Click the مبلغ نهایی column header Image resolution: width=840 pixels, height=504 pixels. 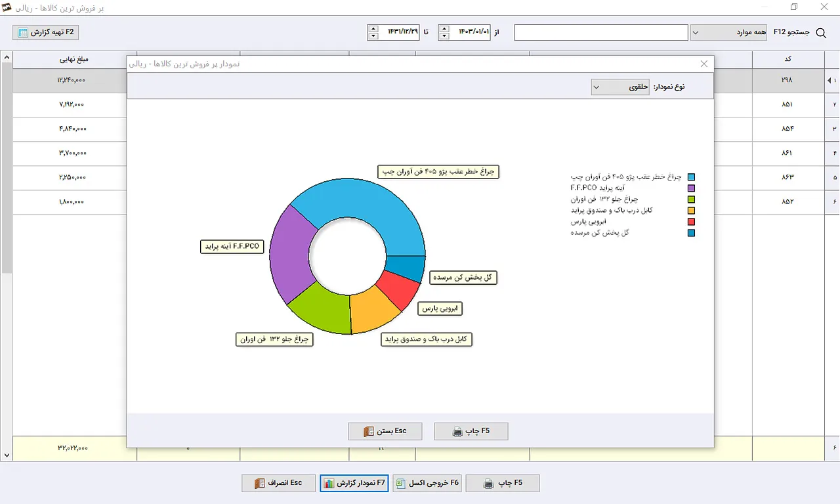coord(74,59)
